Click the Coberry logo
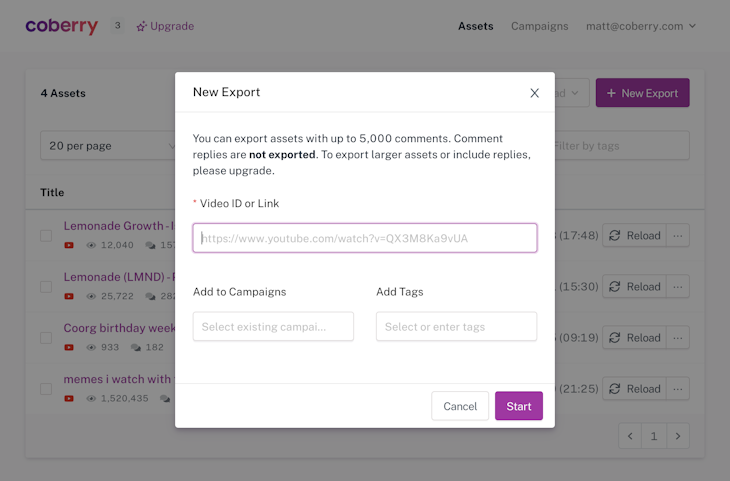 tap(62, 26)
